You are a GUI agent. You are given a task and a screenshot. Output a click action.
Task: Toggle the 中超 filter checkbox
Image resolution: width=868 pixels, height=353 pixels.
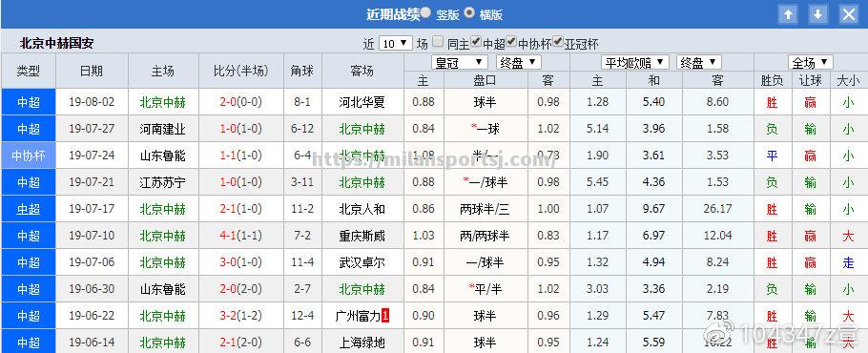click(476, 41)
